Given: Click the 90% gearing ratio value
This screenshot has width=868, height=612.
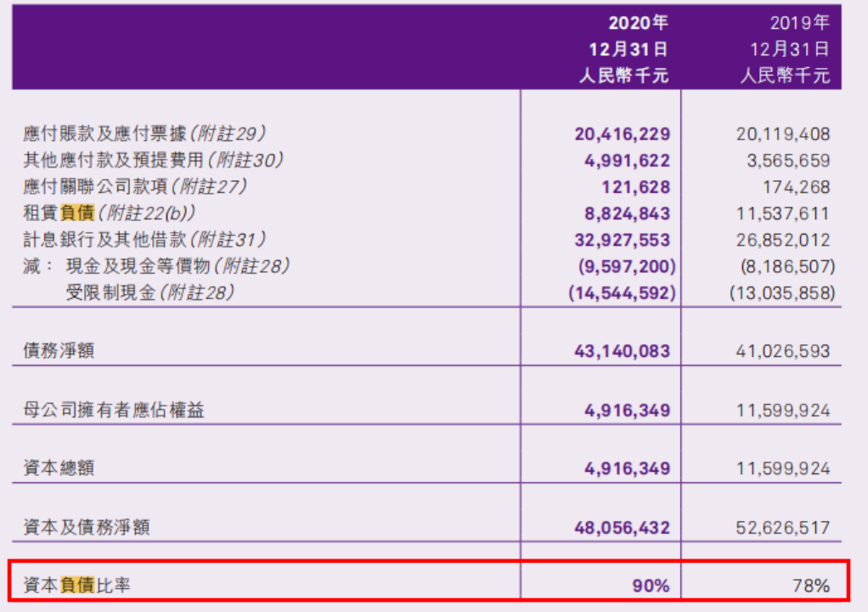Looking at the screenshot, I should pos(651,586).
